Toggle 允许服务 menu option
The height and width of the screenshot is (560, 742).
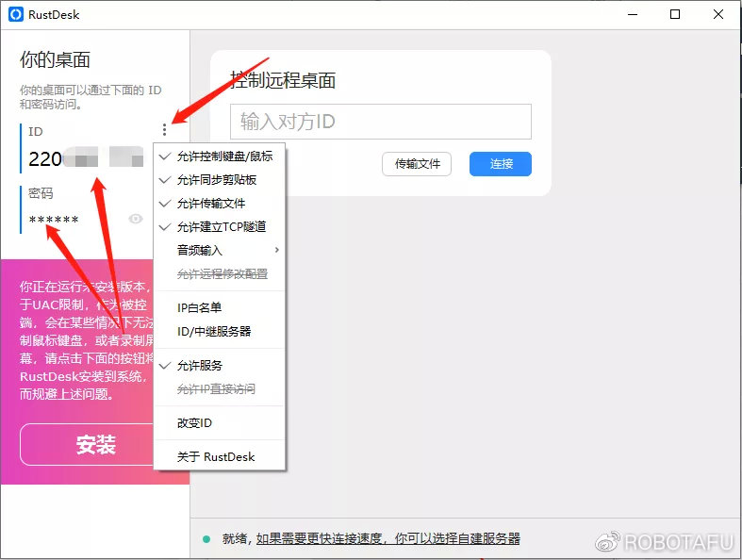[200, 366]
